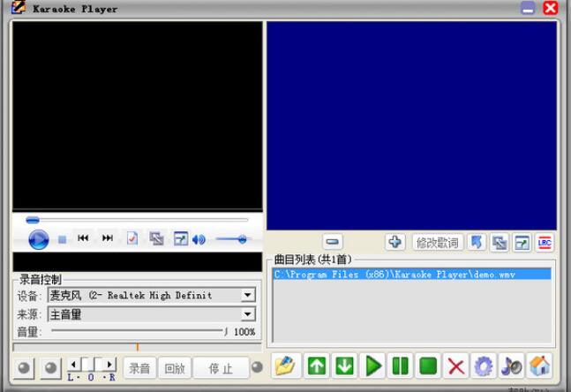Image resolution: width=571 pixels, height=392 pixels.
Task: Click the plus icon above playlist
Action: click(395, 242)
